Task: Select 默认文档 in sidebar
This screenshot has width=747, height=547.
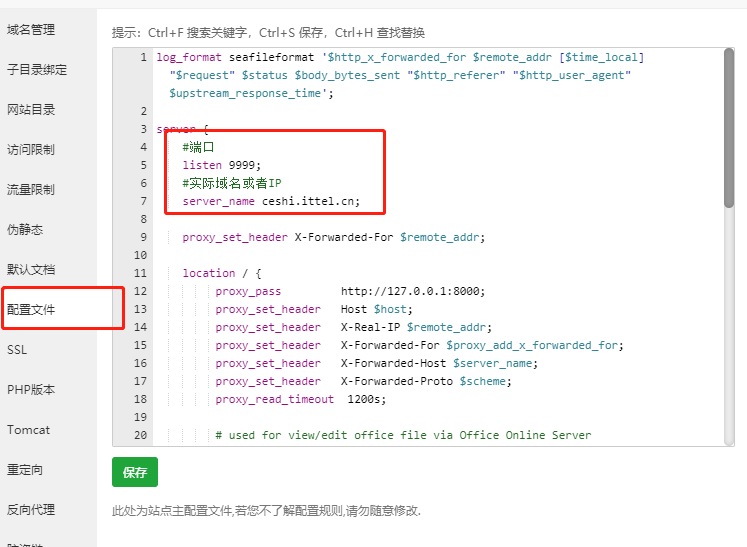Action: pos(31,269)
